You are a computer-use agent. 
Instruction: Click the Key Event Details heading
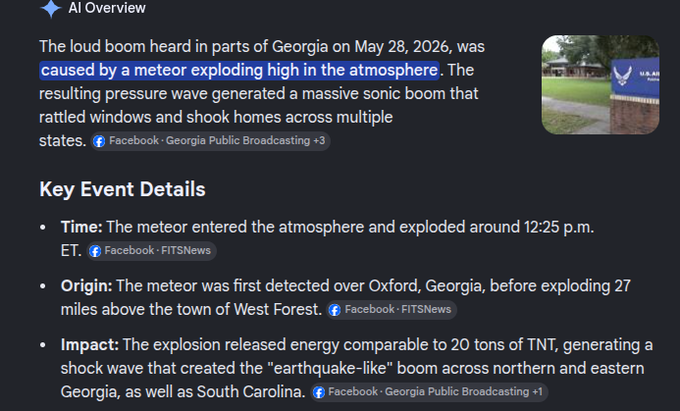point(122,189)
